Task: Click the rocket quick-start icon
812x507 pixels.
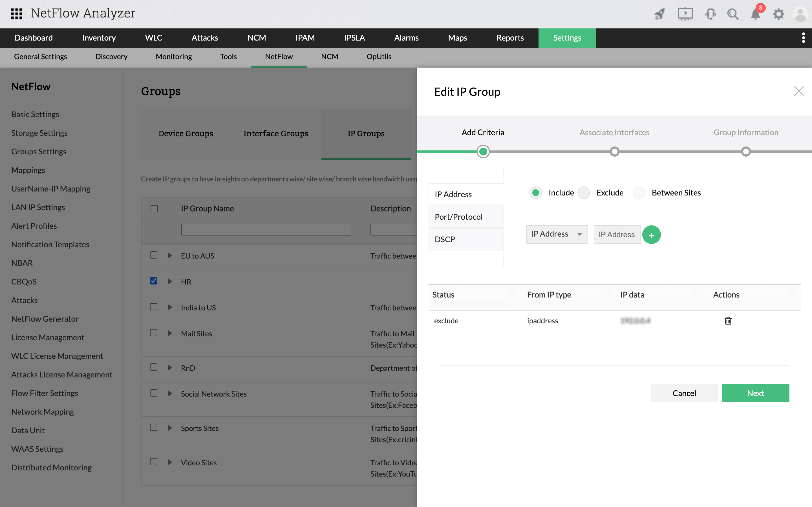Action: click(659, 14)
